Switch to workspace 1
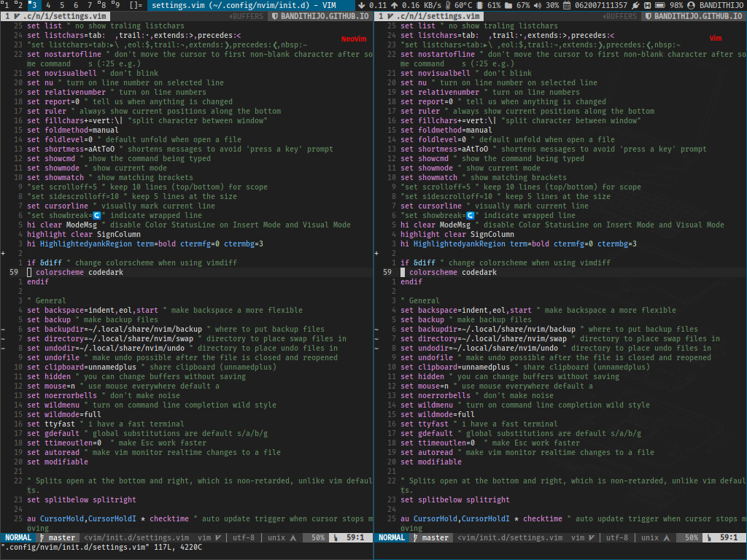This screenshot has height=560, width=747. 5,5
